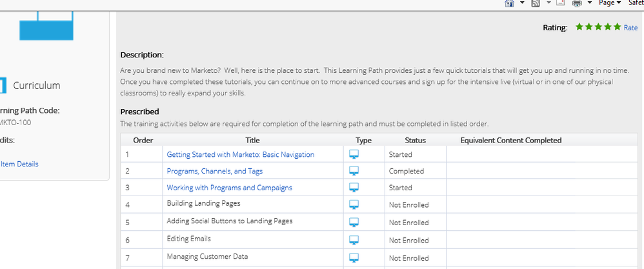
Task: Click Item Details link
Action: (19, 164)
